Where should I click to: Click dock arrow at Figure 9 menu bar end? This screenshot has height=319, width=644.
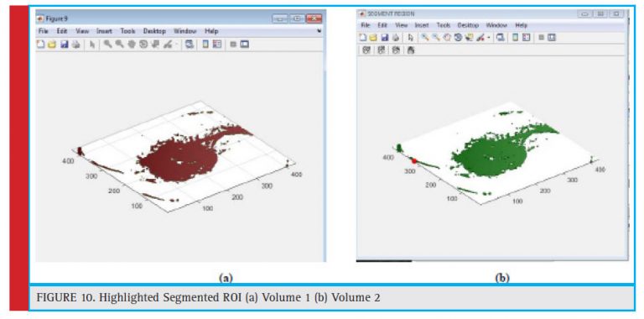(319, 31)
